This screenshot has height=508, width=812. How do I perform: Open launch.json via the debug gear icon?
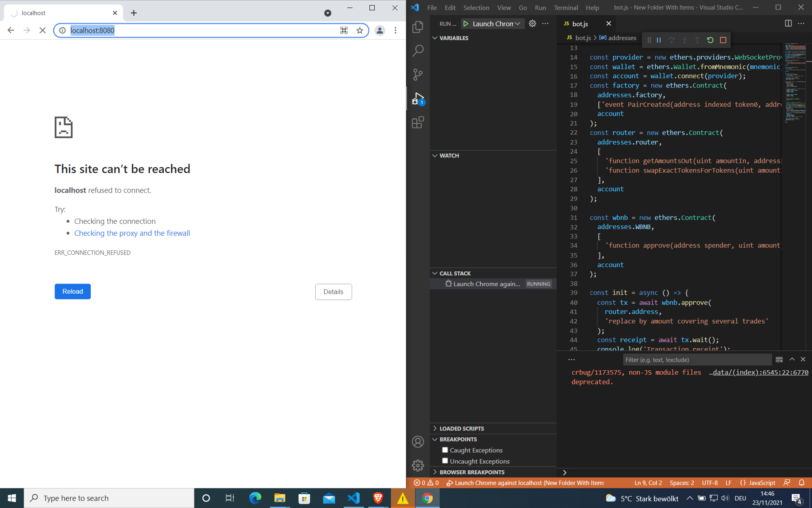pos(532,23)
